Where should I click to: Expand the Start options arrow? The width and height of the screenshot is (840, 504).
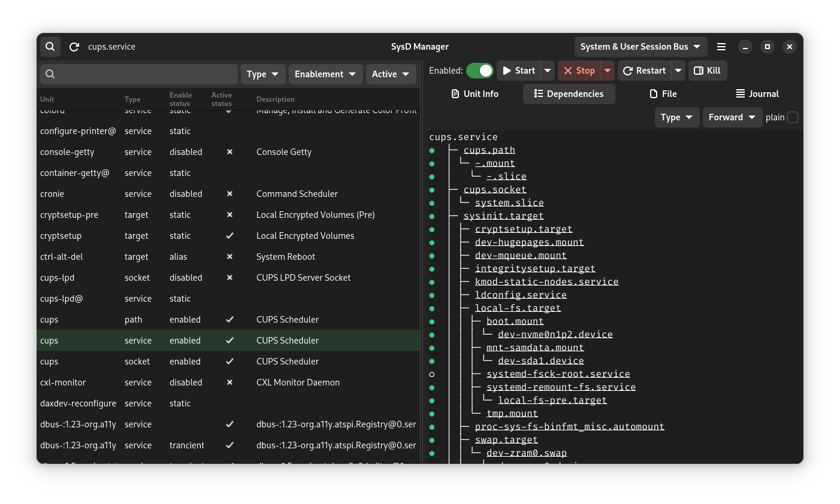point(548,71)
